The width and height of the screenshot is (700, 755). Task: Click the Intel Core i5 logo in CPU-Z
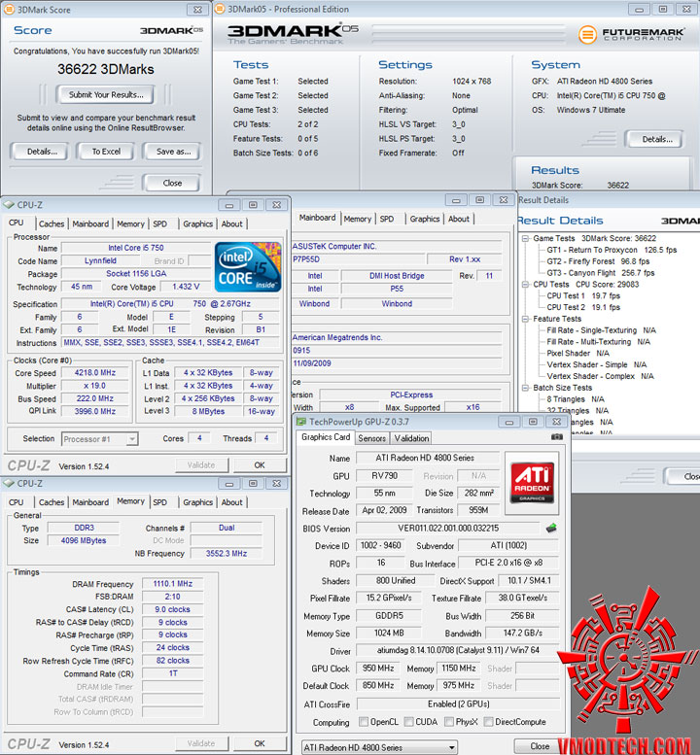pos(248,267)
